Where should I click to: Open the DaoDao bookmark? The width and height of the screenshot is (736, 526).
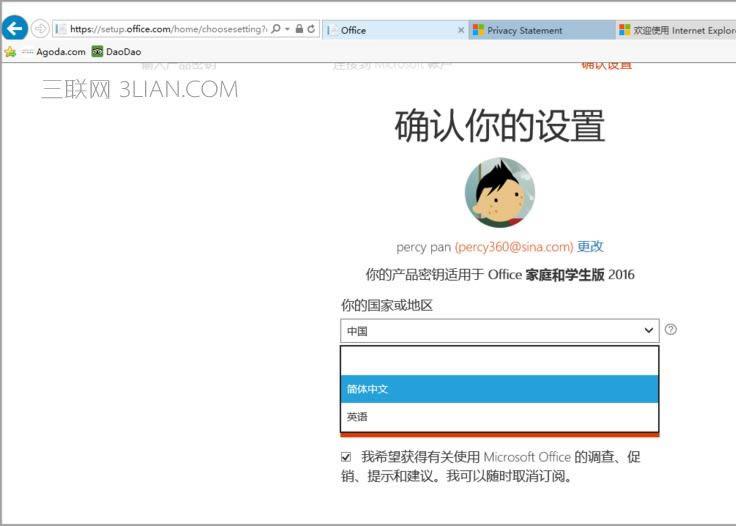point(116,52)
